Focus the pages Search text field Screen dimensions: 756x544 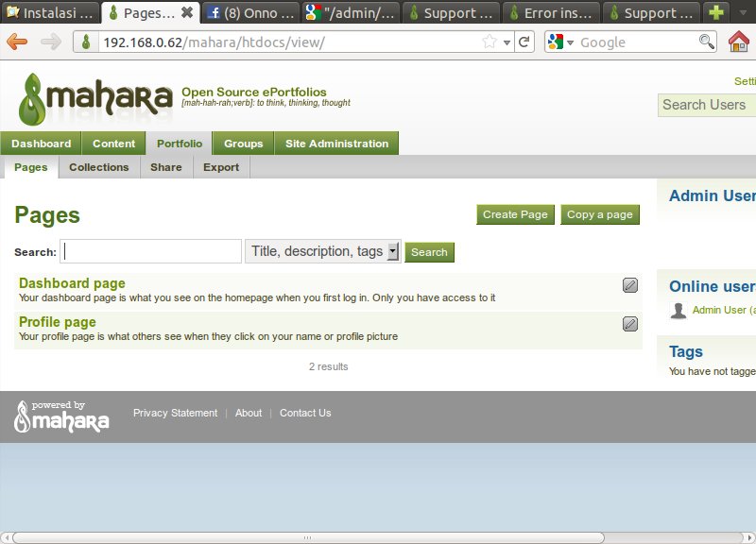click(150, 251)
